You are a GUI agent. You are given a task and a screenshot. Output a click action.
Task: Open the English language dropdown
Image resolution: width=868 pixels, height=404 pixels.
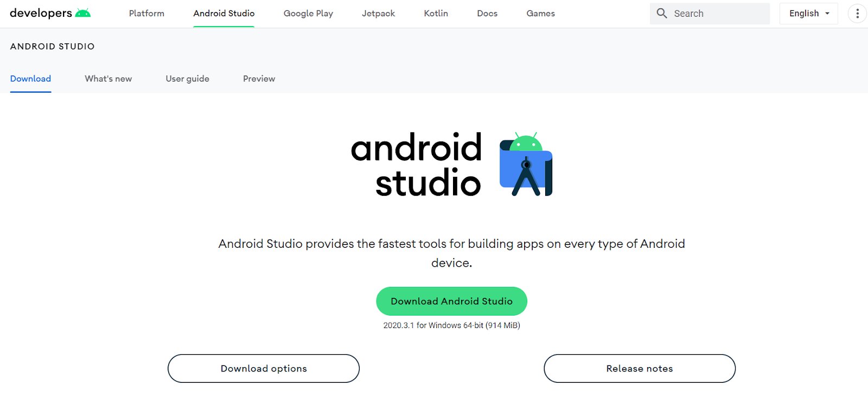coord(809,14)
